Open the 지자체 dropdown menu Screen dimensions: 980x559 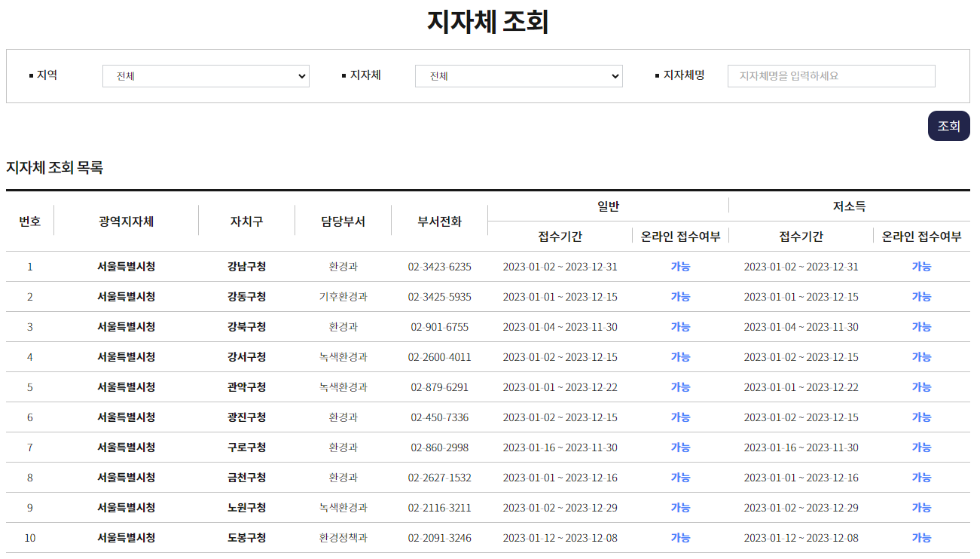click(517, 75)
